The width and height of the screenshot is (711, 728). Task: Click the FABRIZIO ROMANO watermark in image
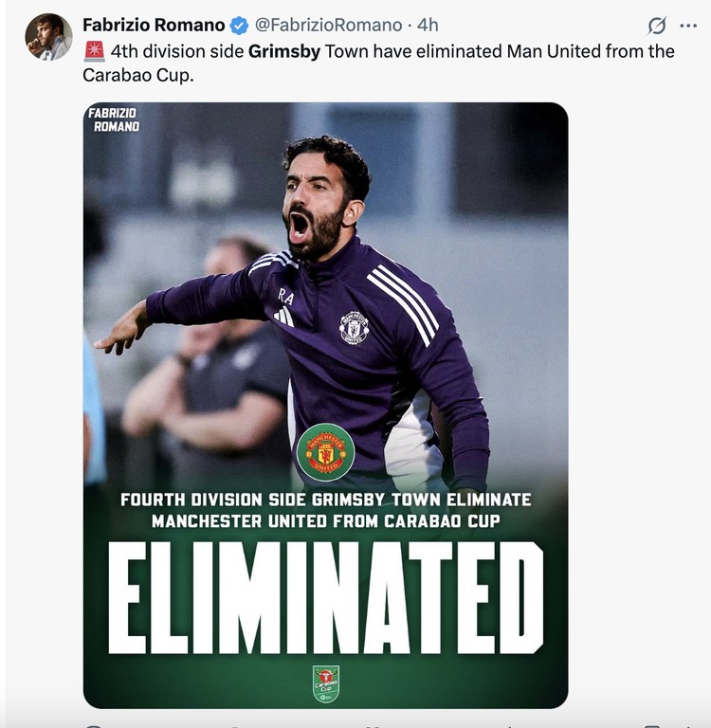pyautogui.click(x=115, y=119)
